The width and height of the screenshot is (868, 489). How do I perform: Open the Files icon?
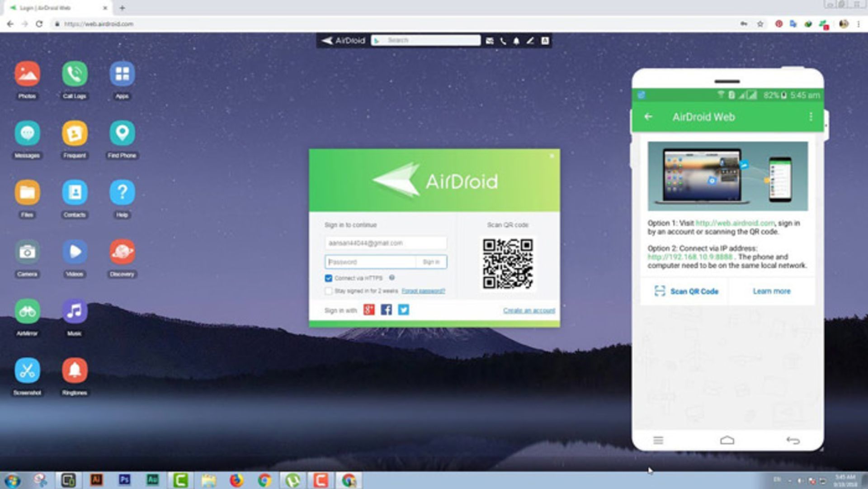[x=27, y=193]
